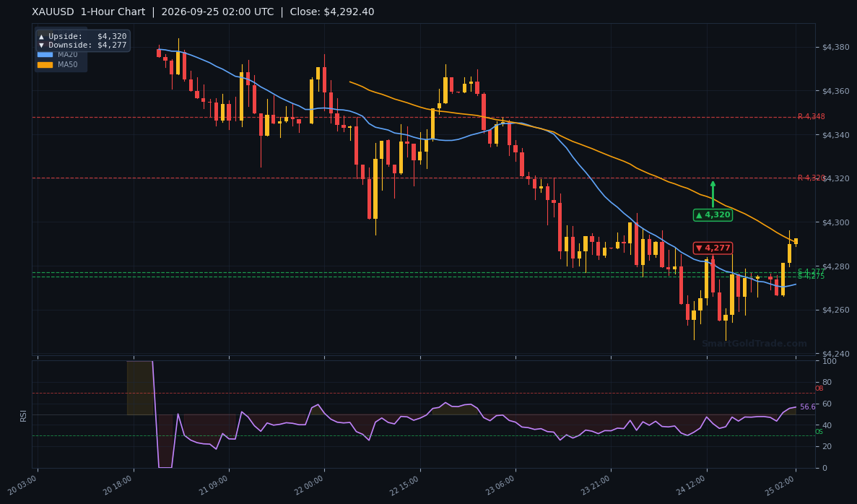
Task: Click the '24 12:00' time axis label
Action: tap(692, 485)
